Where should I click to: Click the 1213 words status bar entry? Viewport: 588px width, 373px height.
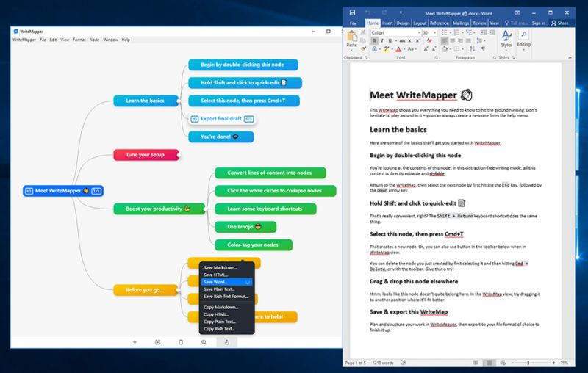(x=383, y=363)
